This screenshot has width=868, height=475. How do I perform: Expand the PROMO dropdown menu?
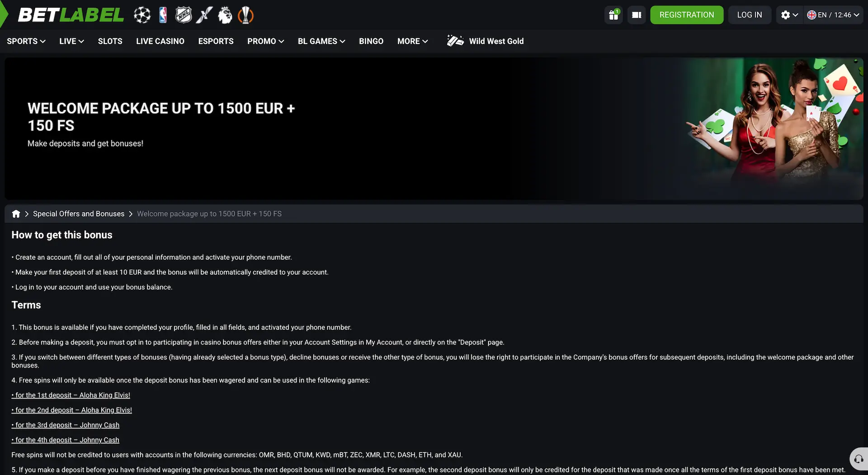click(266, 41)
